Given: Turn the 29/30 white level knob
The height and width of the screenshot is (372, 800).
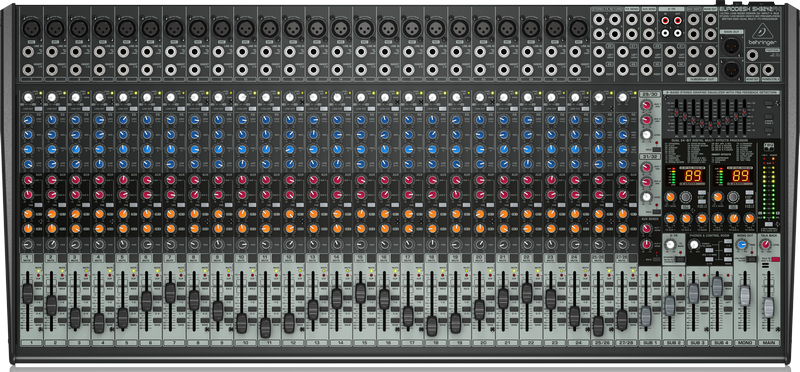Looking at the screenshot, I should pyautogui.click(x=647, y=135).
